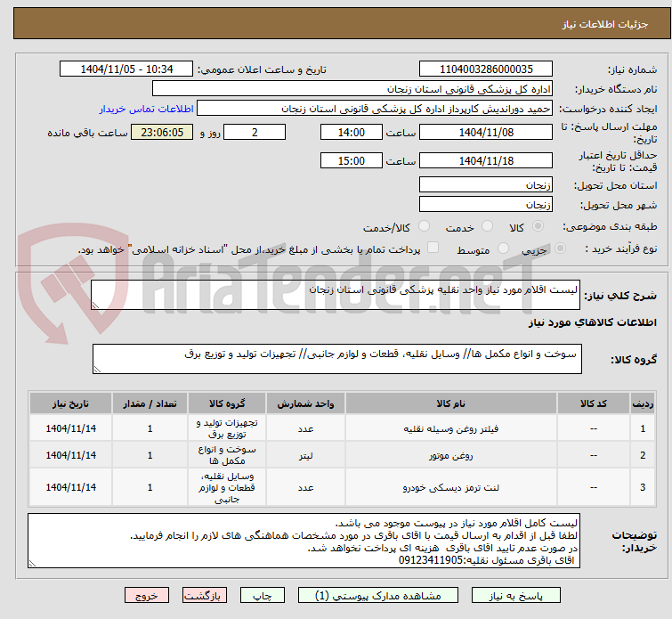
Task: Click the نام کالا column header
Action: (451, 403)
